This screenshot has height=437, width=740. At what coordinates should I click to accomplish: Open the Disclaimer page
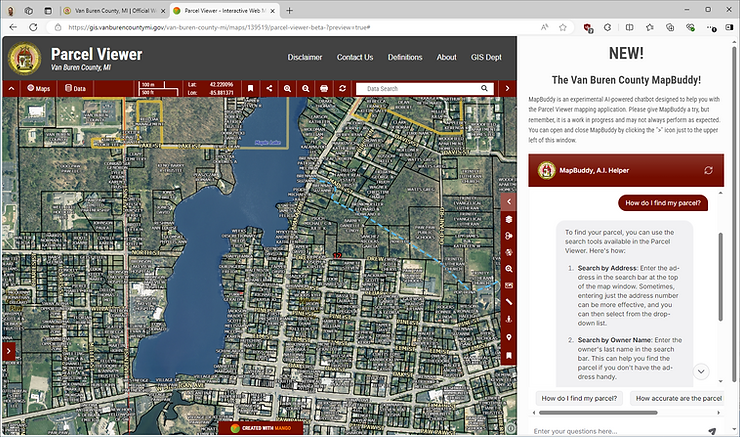(x=305, y=57)
